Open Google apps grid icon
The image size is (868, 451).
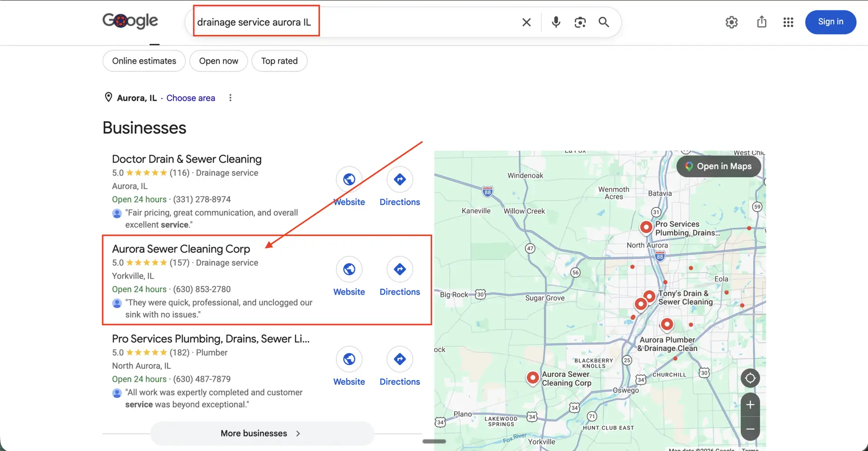pos(788,22)
